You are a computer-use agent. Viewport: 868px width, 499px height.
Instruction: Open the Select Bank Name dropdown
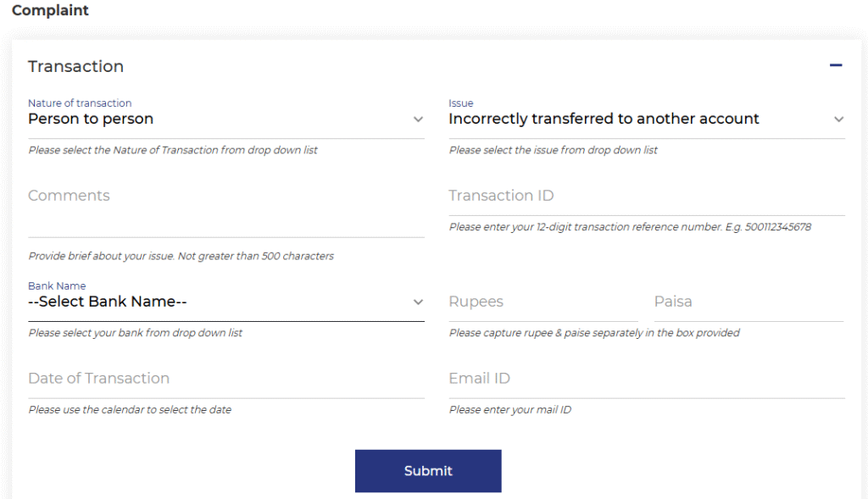click(x=225, y=302)
